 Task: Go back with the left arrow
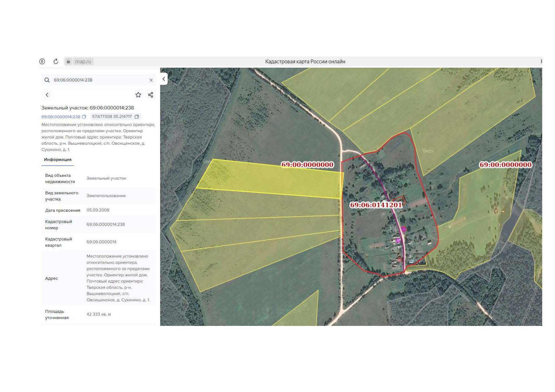(47, 95)
